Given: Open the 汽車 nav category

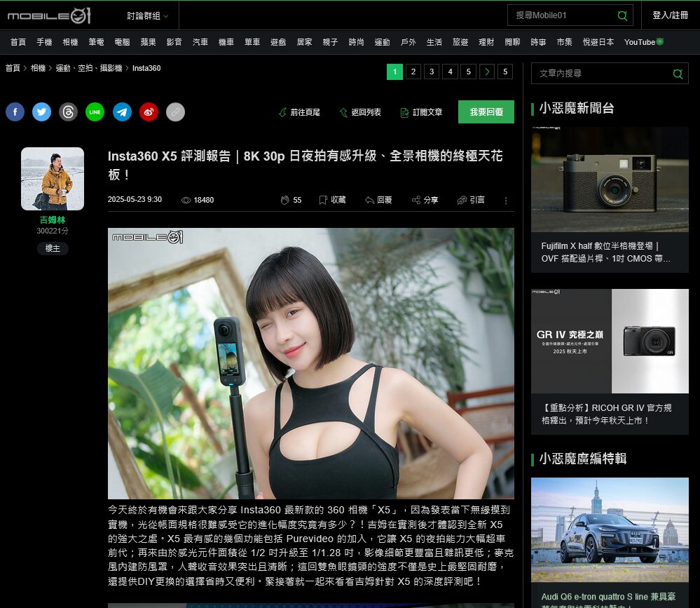Looking at the screenshot, I should tap(200, 42).
